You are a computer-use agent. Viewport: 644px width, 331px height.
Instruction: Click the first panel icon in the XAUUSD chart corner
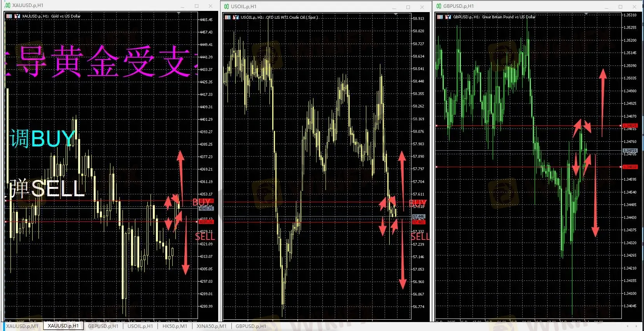[9, 16]
